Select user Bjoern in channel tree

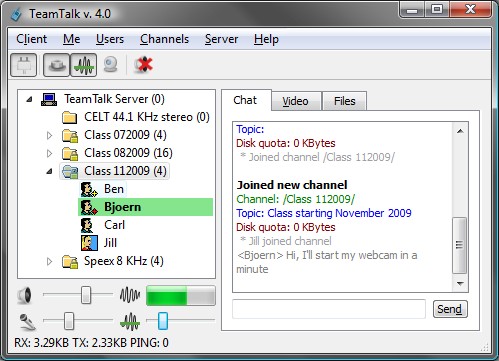click(x=123, y=207)
